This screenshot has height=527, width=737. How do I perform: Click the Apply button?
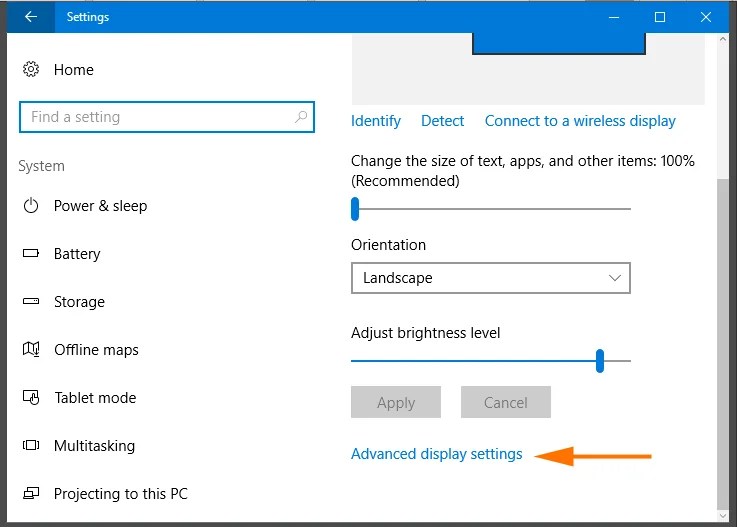396,402
